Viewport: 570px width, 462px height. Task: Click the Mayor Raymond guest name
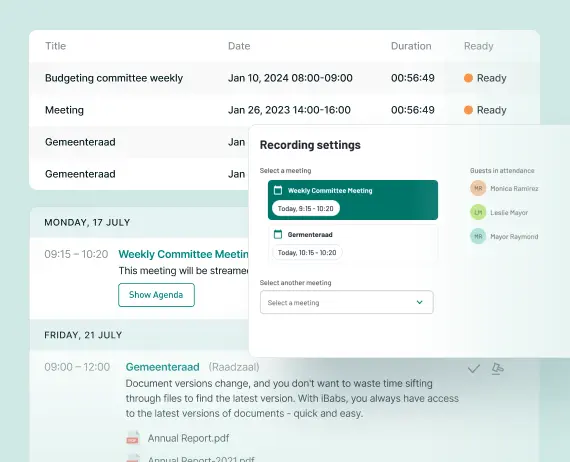click(x=514, y=237)
